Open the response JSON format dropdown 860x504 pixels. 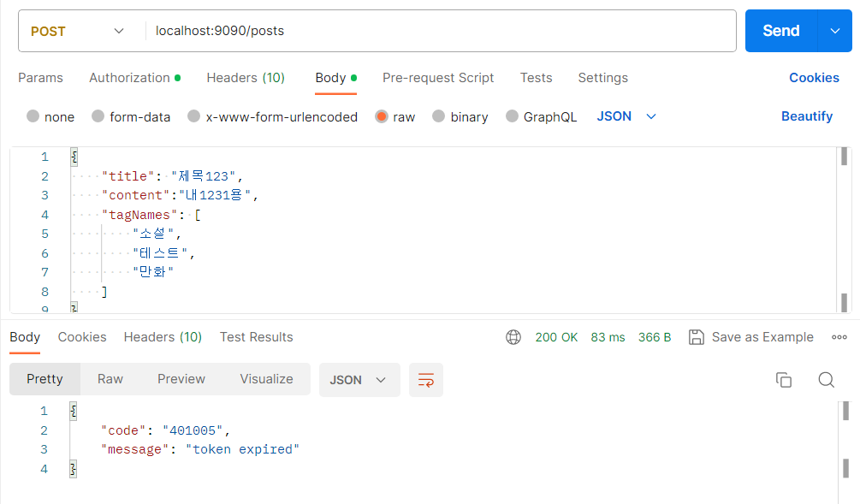coord(359,380)
